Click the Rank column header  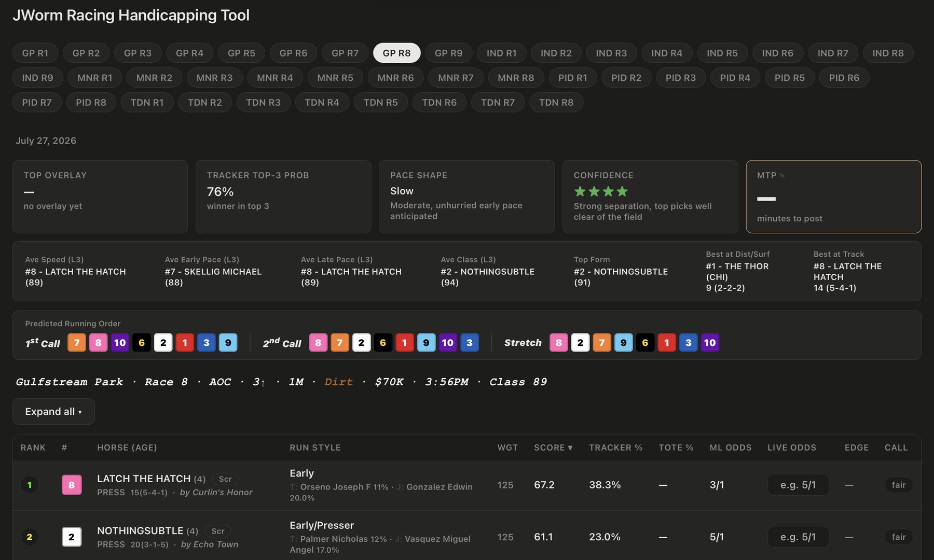click(x=33, y=447)
